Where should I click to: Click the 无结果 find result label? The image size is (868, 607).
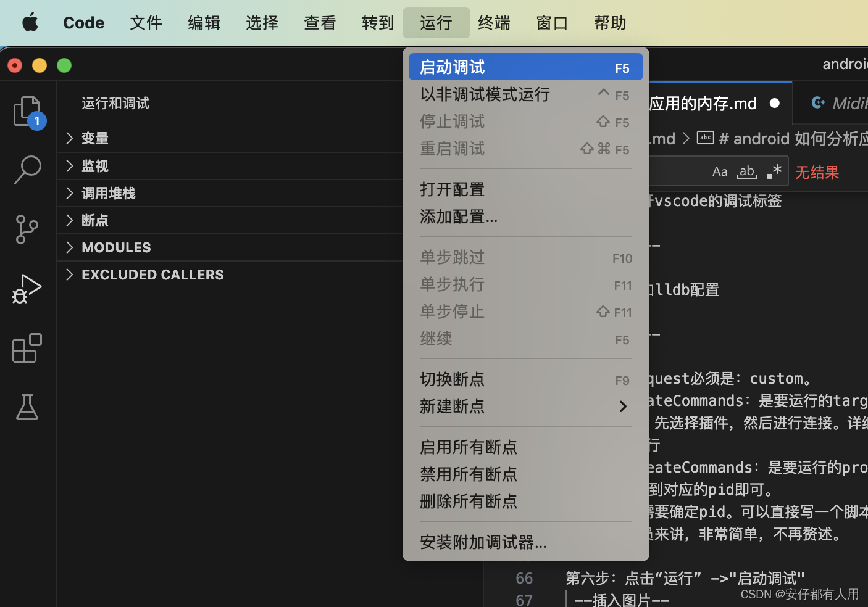coord(817,172)
